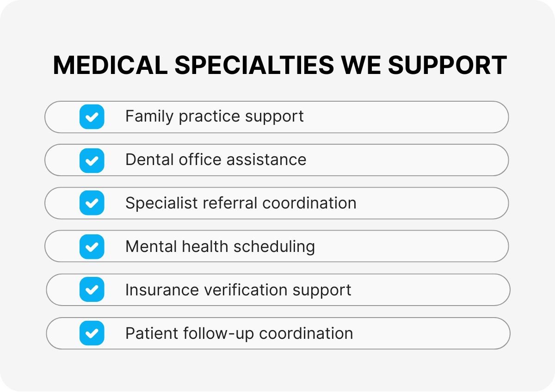Toggle the Family practice support checkbox

tap(92, 116)
